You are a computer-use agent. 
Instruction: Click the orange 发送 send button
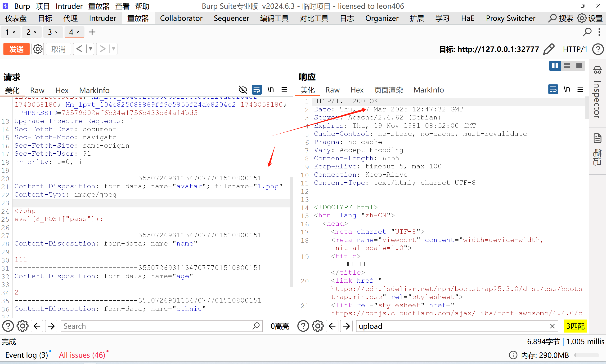point(16,49)
